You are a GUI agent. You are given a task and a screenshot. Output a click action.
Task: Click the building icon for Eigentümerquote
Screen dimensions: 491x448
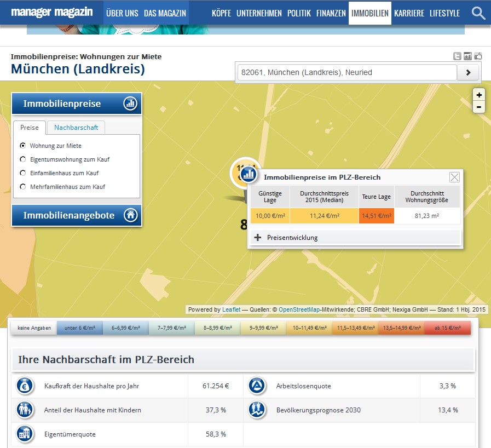25,434
